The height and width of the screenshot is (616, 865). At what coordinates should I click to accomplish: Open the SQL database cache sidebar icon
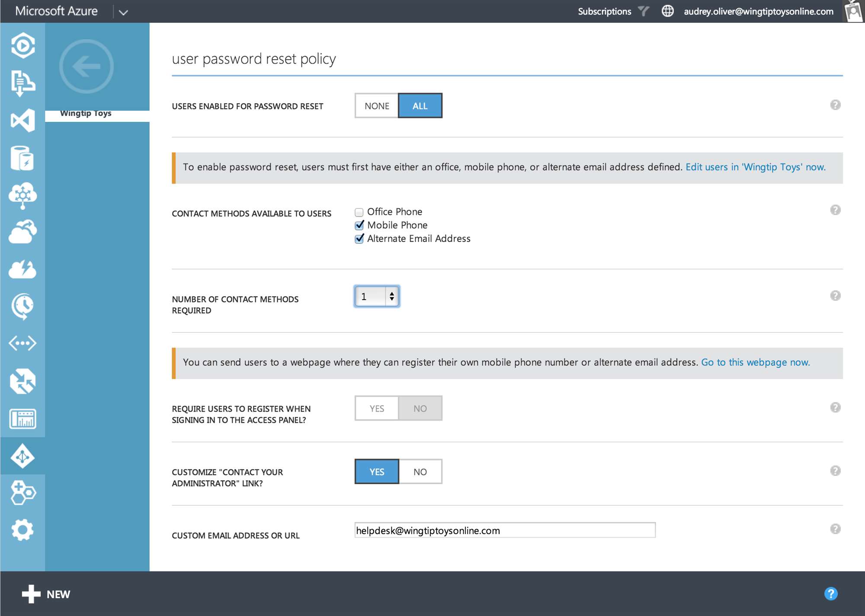click(22, 158)
